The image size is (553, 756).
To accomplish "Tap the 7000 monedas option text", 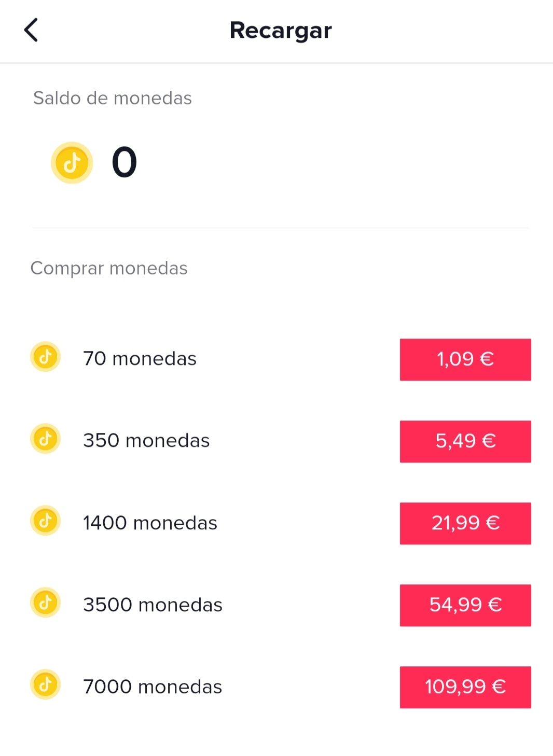I will 153,687.
